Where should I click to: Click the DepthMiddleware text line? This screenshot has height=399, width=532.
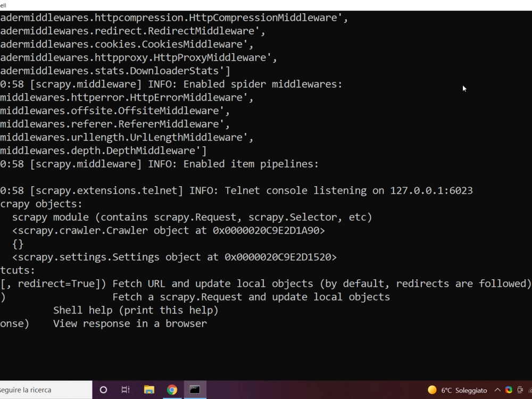pyautogui.click(x=103, y=151)
